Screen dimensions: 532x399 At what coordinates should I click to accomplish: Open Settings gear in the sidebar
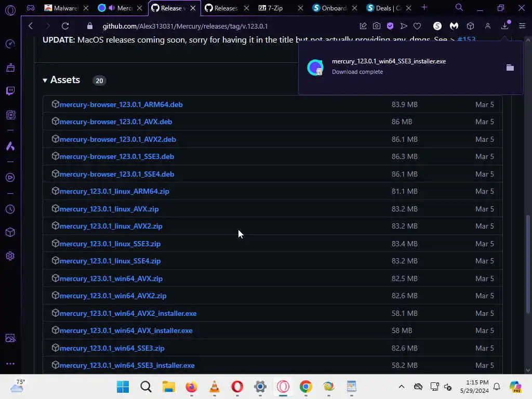(10, 256)
